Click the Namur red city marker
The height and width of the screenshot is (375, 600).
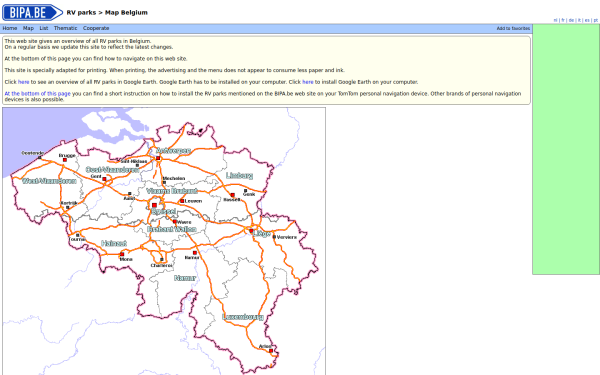(x=194, y=253)
